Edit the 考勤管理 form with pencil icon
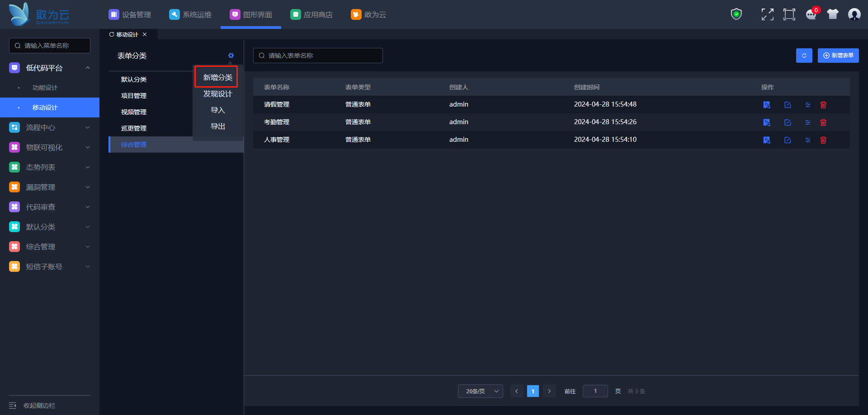This screenshot has height=415, width=868. [x=788, y=122]
